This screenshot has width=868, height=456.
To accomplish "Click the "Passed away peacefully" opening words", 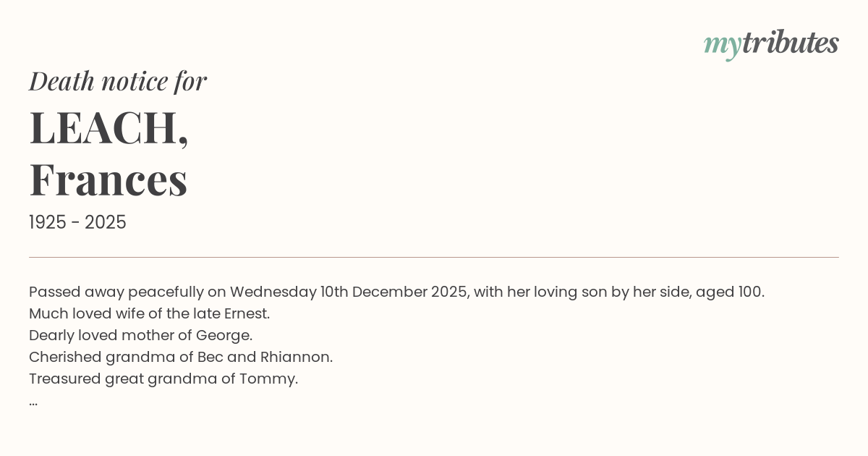I will (106, 292).
